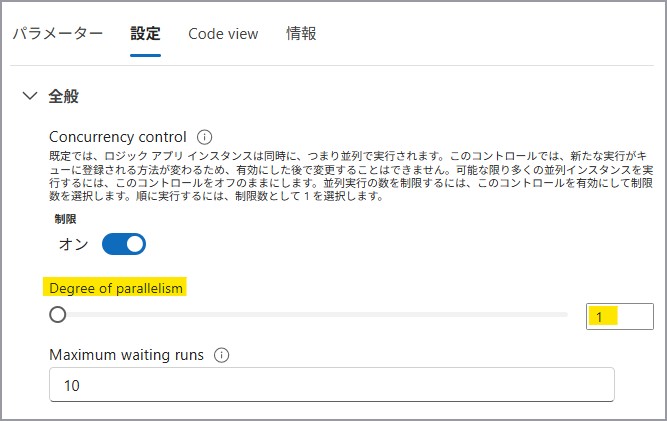Screen dimensions: 667x421
Task: Click the 制限 label above the toggle
Action: coord(65,218)
